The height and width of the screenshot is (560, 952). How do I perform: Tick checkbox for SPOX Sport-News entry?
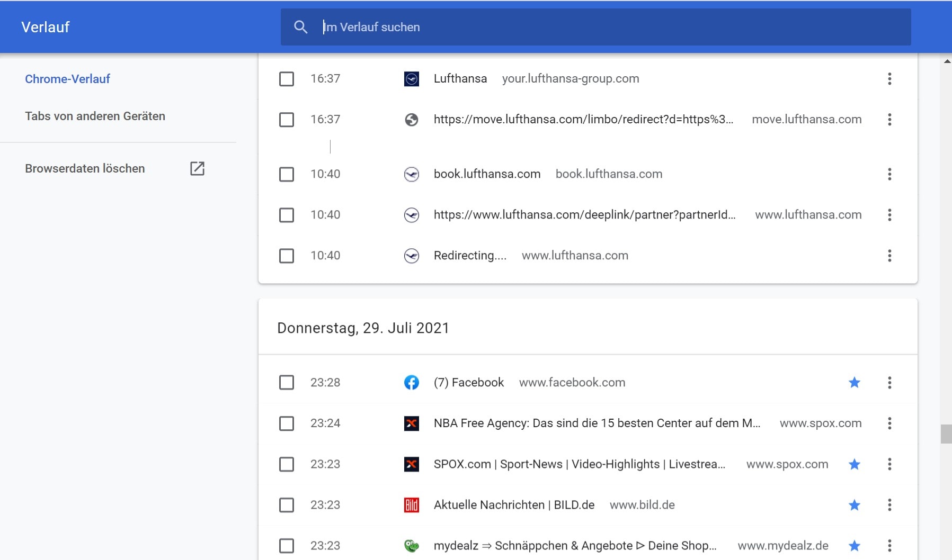tap(287, 464)
